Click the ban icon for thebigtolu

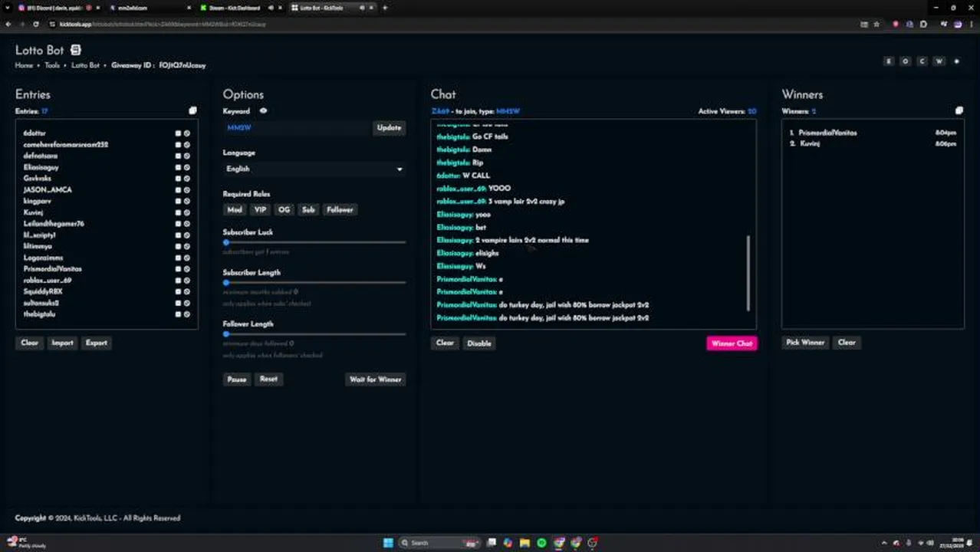point(186,314)
